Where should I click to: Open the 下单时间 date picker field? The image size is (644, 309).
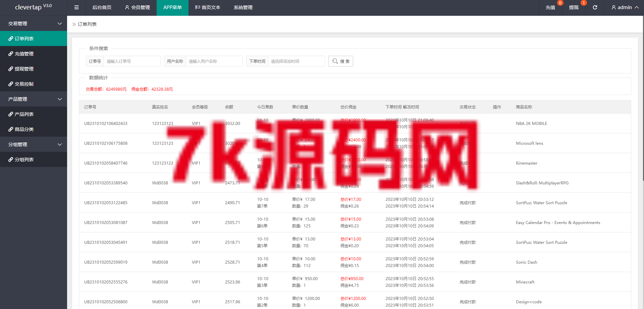(296, 61)
